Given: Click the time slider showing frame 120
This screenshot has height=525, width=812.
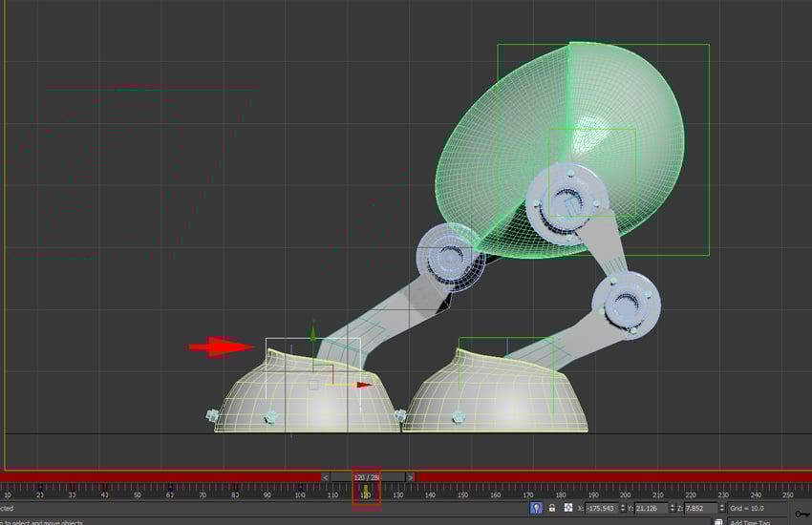Looking at the screenshot, I should click(367, 477).
